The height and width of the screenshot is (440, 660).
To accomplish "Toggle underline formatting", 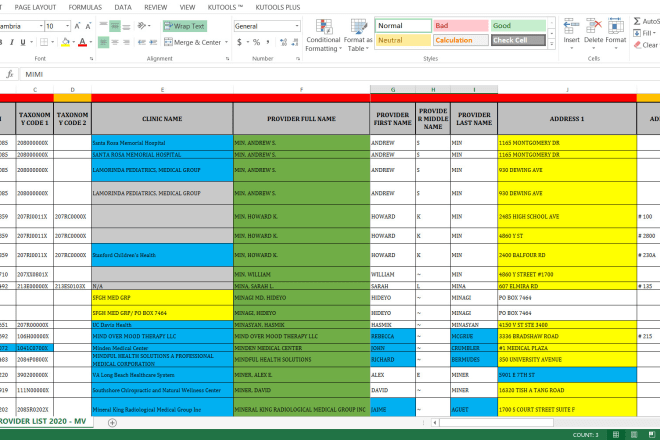I will (23, 42).
